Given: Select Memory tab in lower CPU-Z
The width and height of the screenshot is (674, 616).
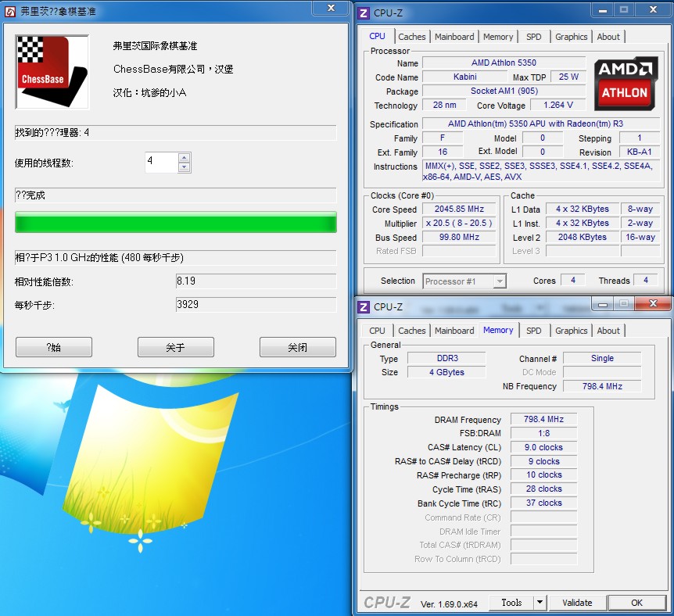Looking at the screenshot, I should [498, 330].
